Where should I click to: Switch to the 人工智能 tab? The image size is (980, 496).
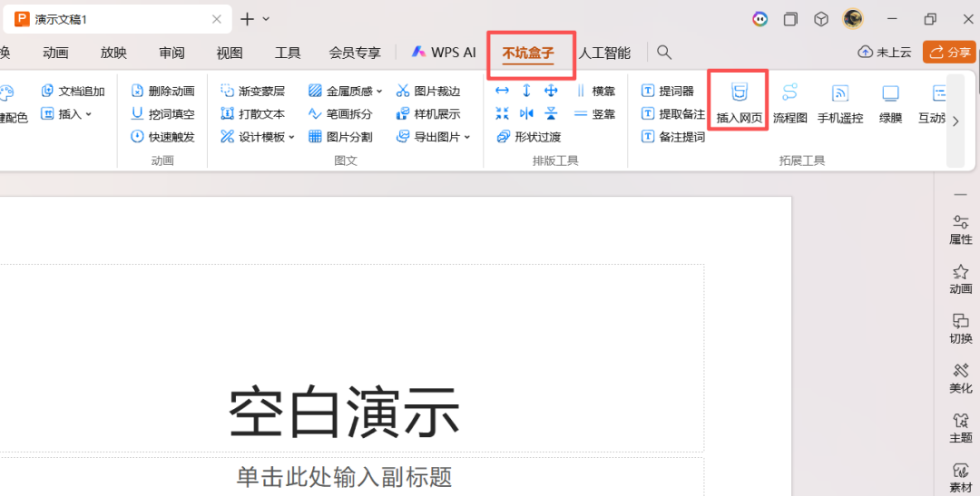[x=604, y=53]
